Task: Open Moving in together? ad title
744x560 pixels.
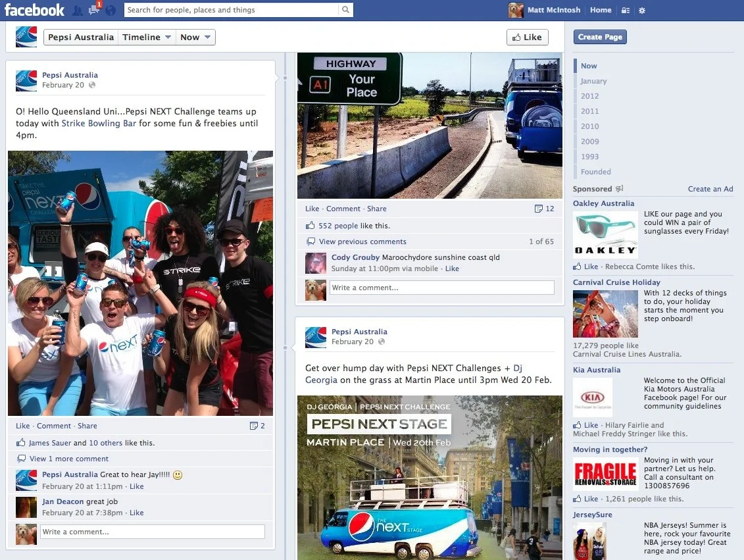Action: click(x=610, y=449)
